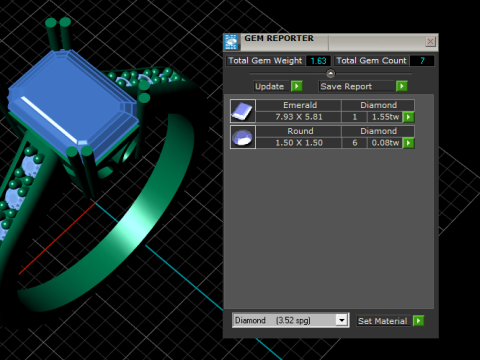Click the green arrow on the Round row
Screen dimensions: 480x360
408,143
